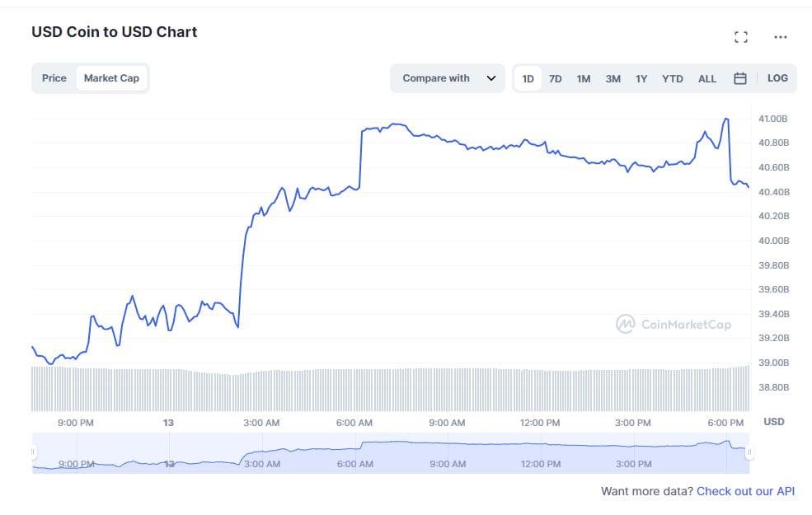Viewport: 812px width, 515px height.
Task: Select the 1Y time range
Action: 641,79
